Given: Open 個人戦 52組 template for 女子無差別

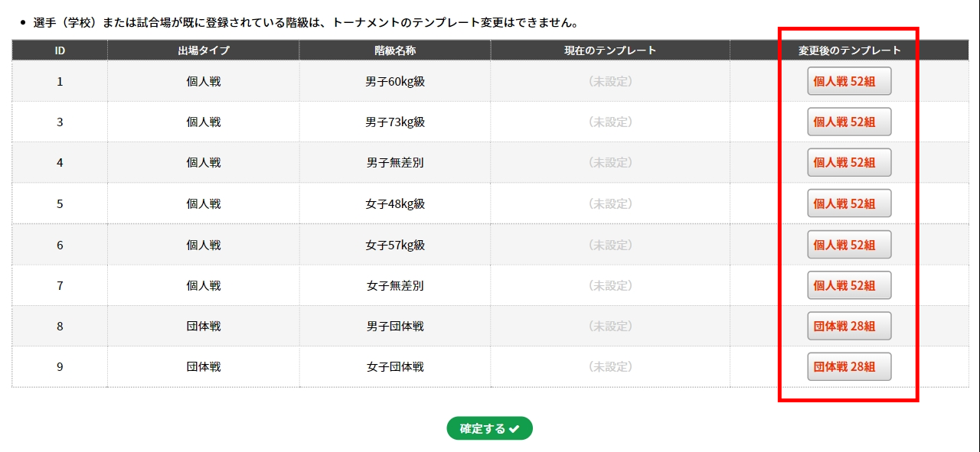Looking at the screenshot, I should click(849, 285).
